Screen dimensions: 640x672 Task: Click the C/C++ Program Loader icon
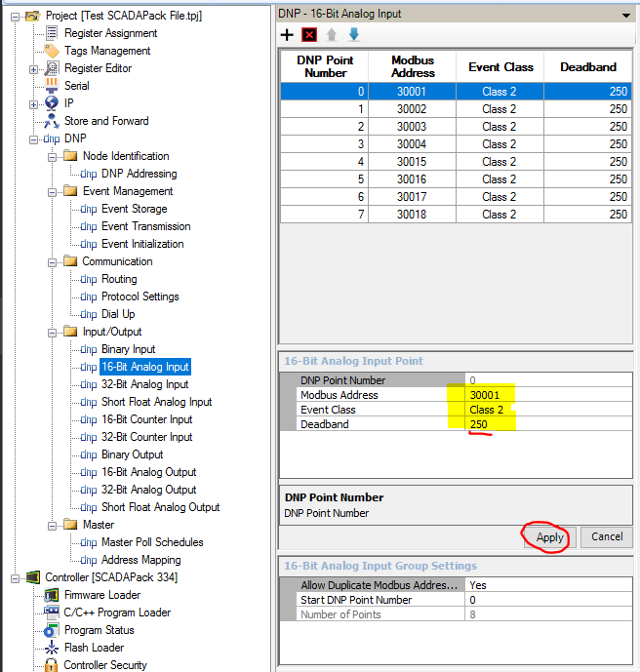52,613
